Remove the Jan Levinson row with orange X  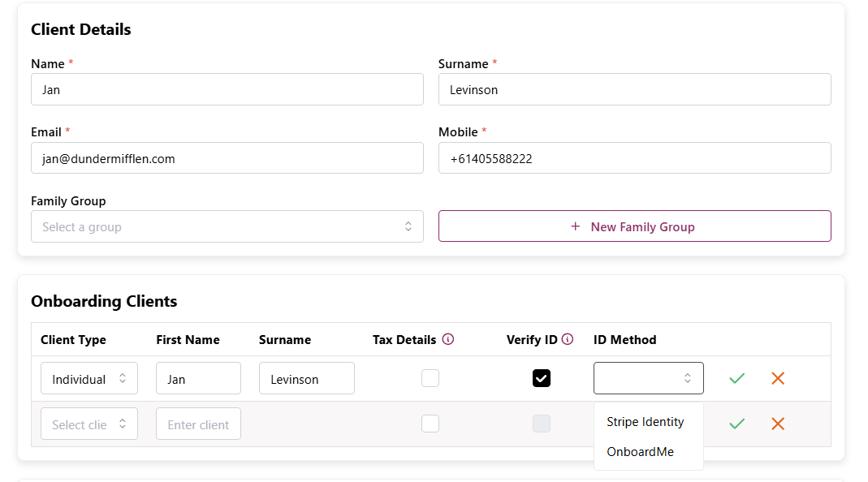(778, 378)
